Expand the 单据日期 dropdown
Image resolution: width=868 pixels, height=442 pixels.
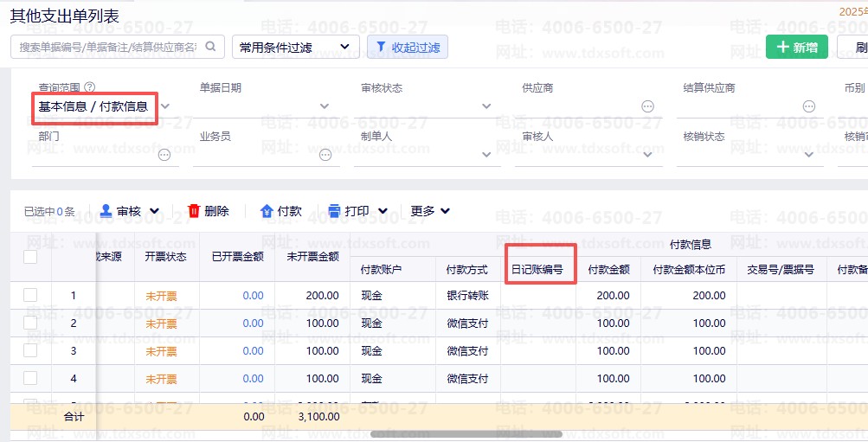point(325,106)
